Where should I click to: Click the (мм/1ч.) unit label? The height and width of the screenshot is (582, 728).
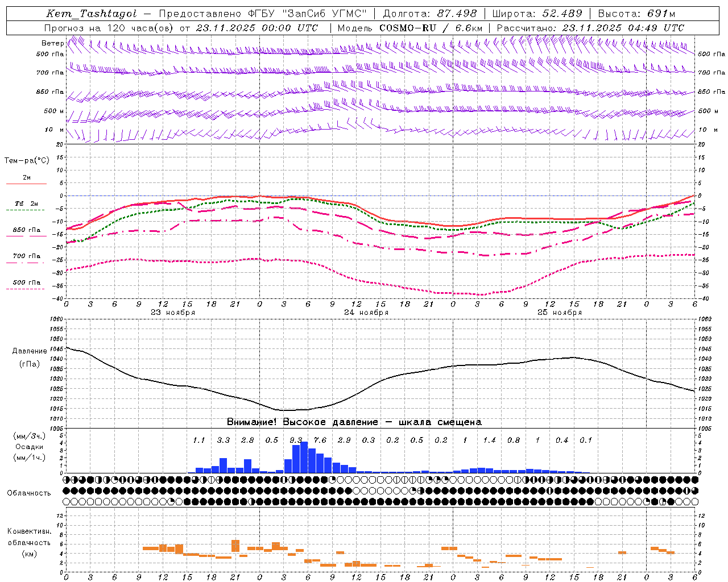pos(29,458)
